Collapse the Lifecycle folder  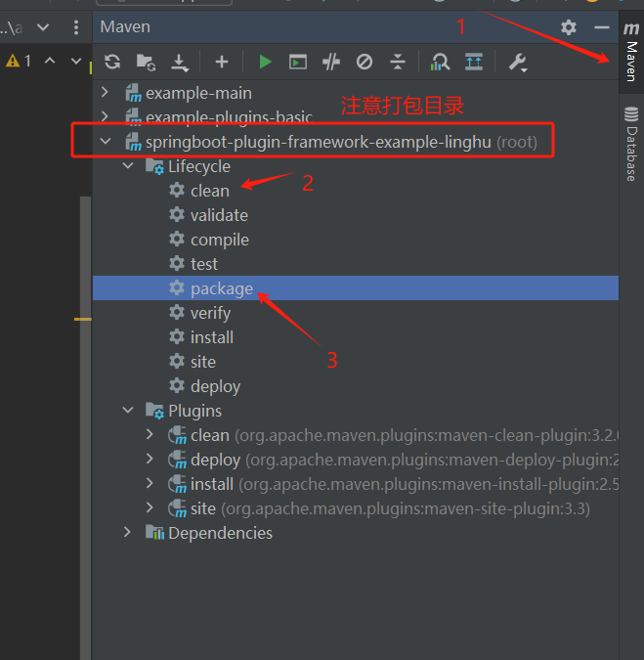(x=128, y=166)
